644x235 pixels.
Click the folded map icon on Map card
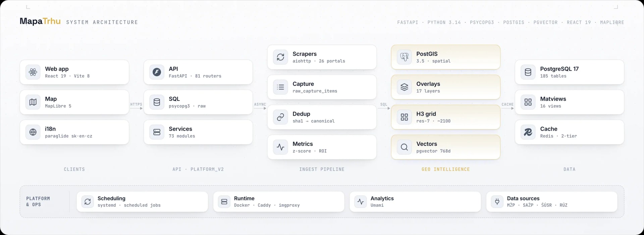pyautogui.click(x=33, y=102)
